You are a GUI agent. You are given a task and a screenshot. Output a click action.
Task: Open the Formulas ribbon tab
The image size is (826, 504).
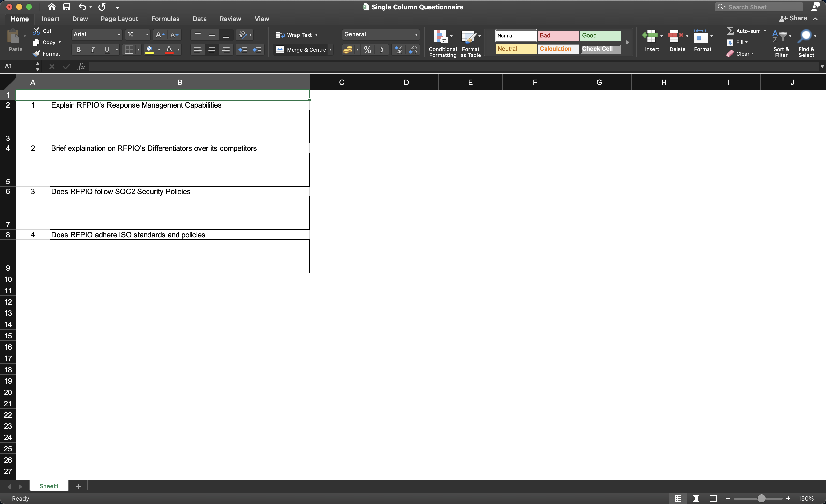(165, 19)
